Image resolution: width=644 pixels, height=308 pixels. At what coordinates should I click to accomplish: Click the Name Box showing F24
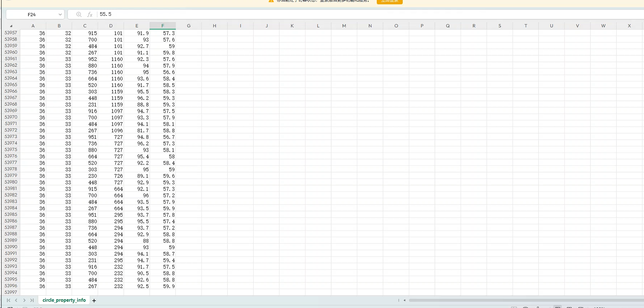point(32,15)
